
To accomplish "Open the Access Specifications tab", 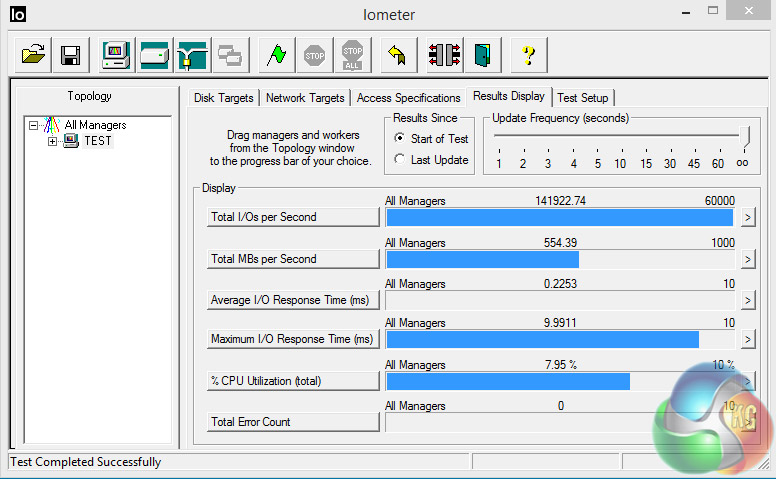I will click(408, 98).
